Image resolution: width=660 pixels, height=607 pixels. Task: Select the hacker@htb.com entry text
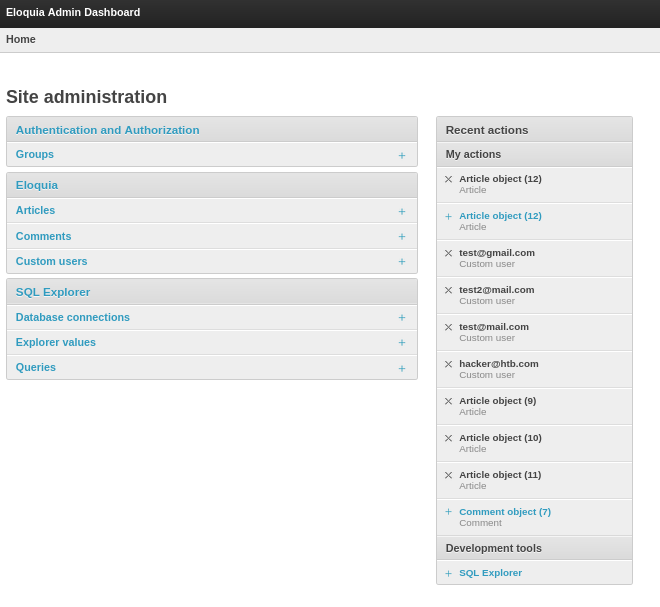tap(498, 364)
